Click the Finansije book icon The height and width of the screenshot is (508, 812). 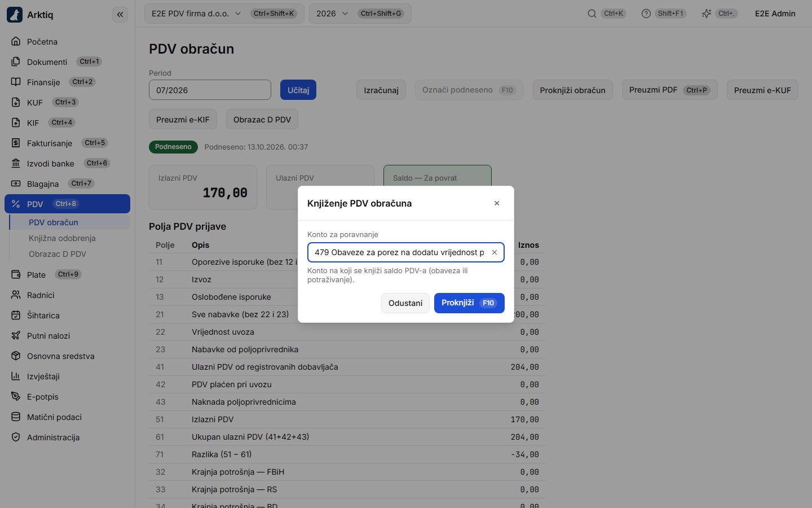[16, 82]
